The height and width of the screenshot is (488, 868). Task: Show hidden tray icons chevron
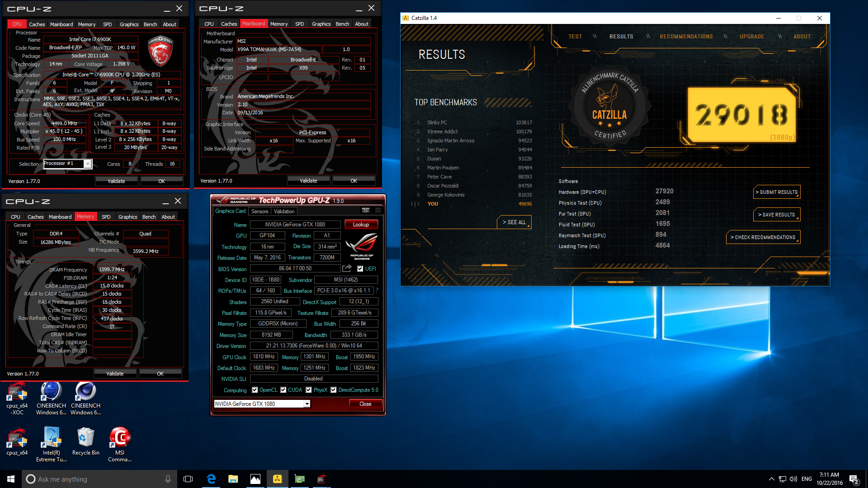pos(771,479)
